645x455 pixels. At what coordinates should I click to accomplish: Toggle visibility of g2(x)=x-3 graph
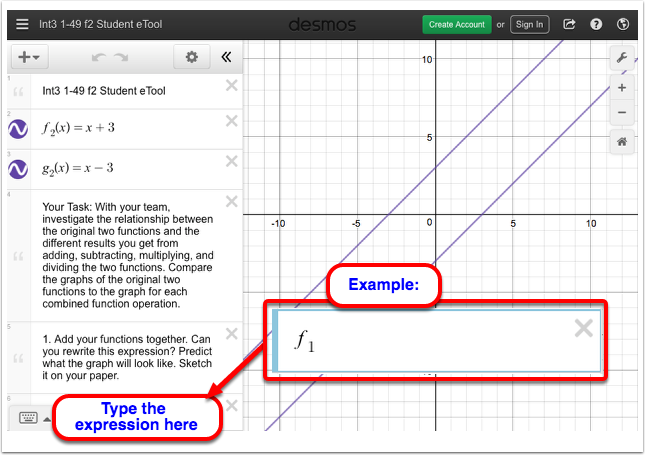point(18,169)
